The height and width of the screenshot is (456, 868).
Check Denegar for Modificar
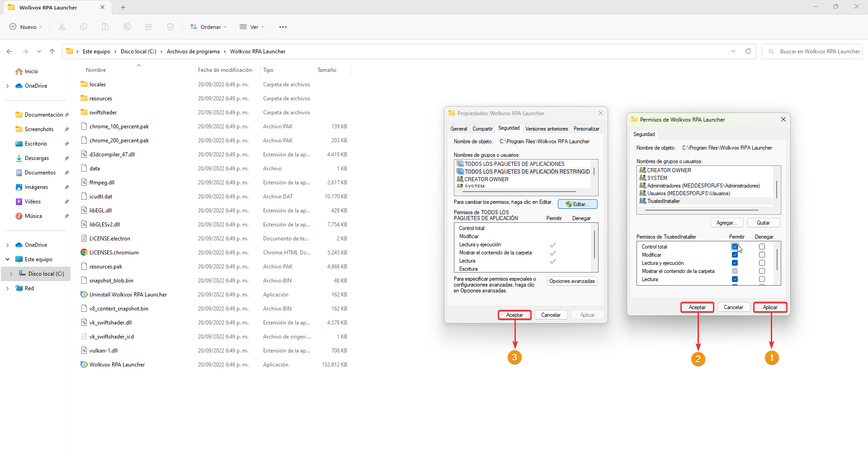pos(762,255)
